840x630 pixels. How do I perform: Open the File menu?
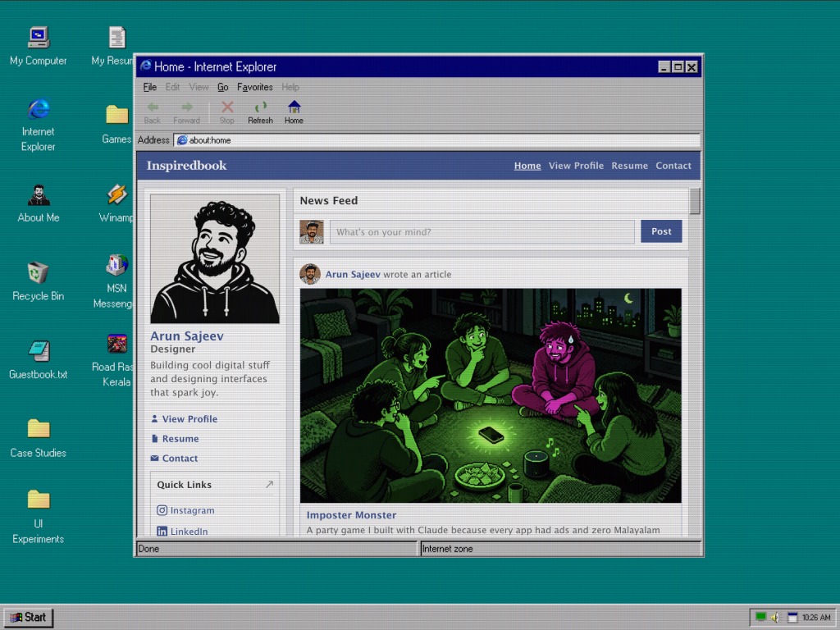coord(150,87)
